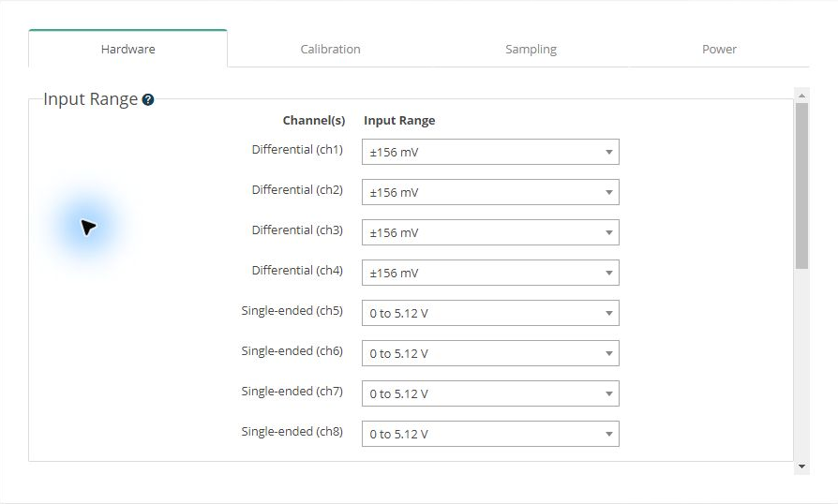Open the Differential (ch3) input range dropdown
This screenshot has width=838, height=504.
pyautogui.click(x=490, y=232)
